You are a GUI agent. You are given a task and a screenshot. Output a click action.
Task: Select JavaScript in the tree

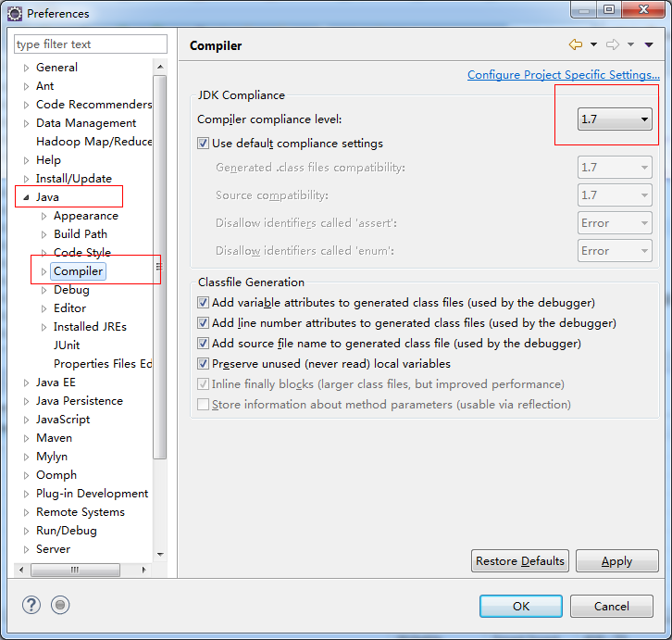[63, 420]
